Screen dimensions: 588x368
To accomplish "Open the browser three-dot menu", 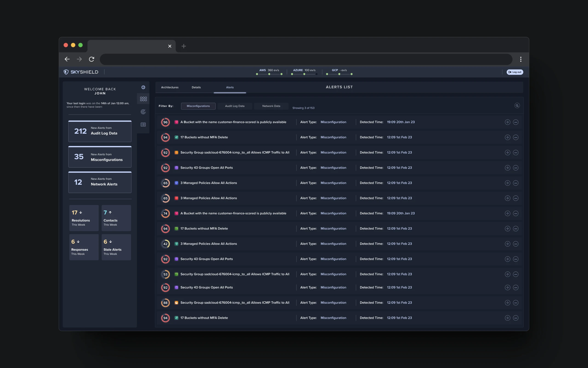I will 520,59.
